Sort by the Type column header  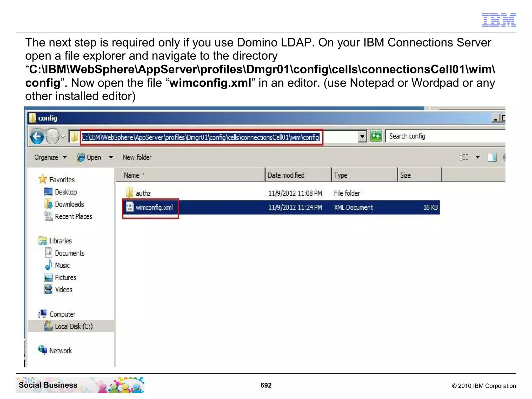[364, 175]
